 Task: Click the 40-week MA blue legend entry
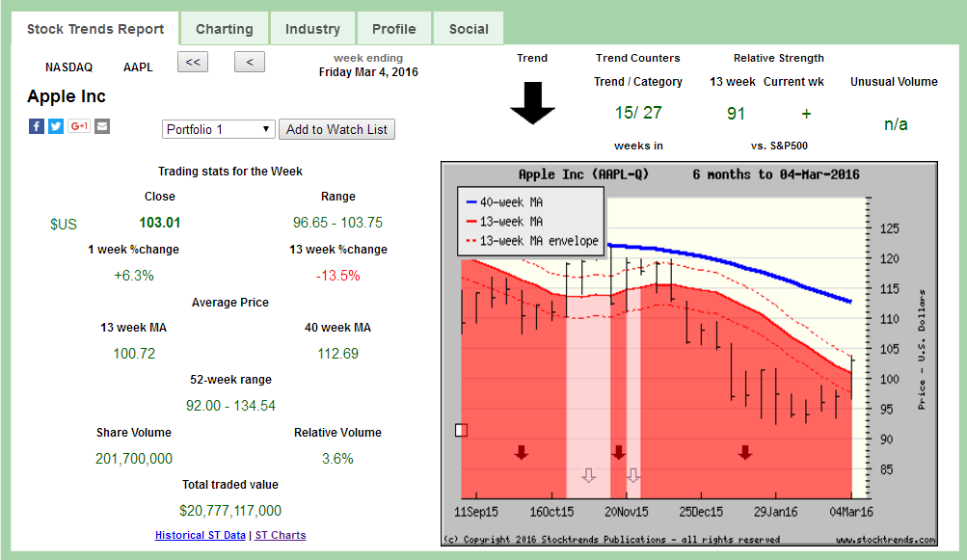[504, 202]
